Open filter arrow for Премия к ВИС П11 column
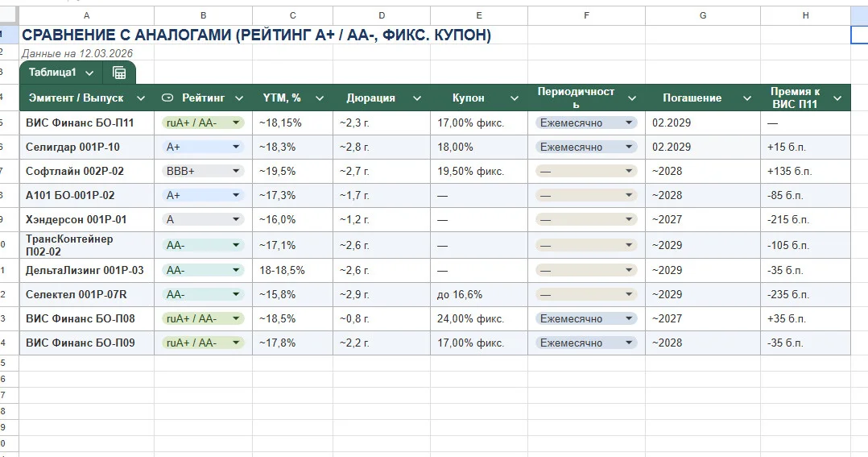The width and height of the screenshot is (868, 457). click(x=837, y=98)
